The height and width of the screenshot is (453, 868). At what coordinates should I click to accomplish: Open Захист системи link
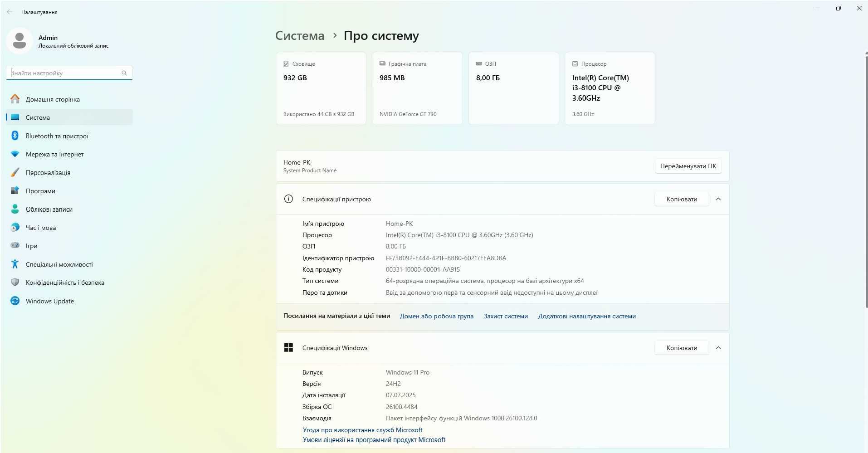506,316
